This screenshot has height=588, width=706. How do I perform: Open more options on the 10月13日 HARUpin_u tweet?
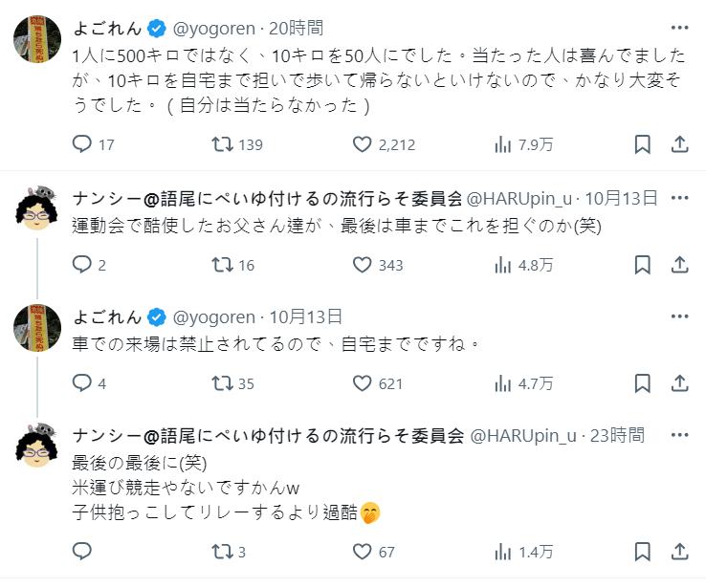(680, 198)
